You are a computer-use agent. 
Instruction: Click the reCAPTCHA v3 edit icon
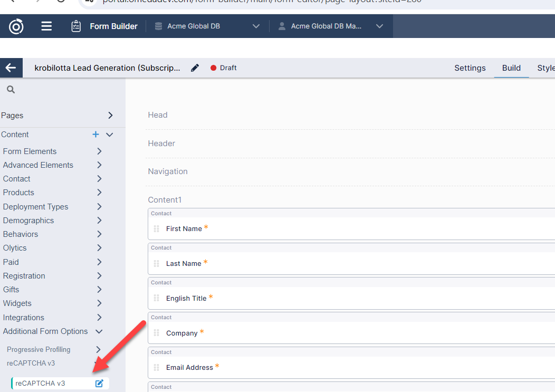pos(99,384)
